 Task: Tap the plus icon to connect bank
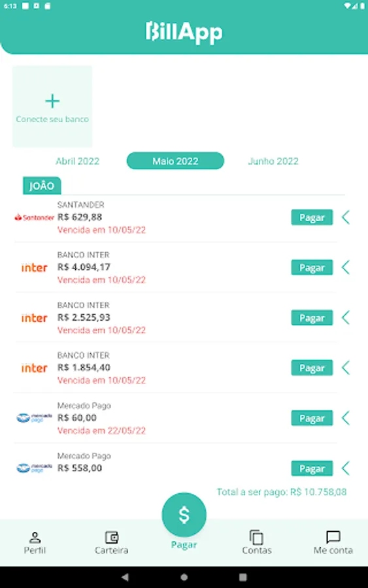52,101
